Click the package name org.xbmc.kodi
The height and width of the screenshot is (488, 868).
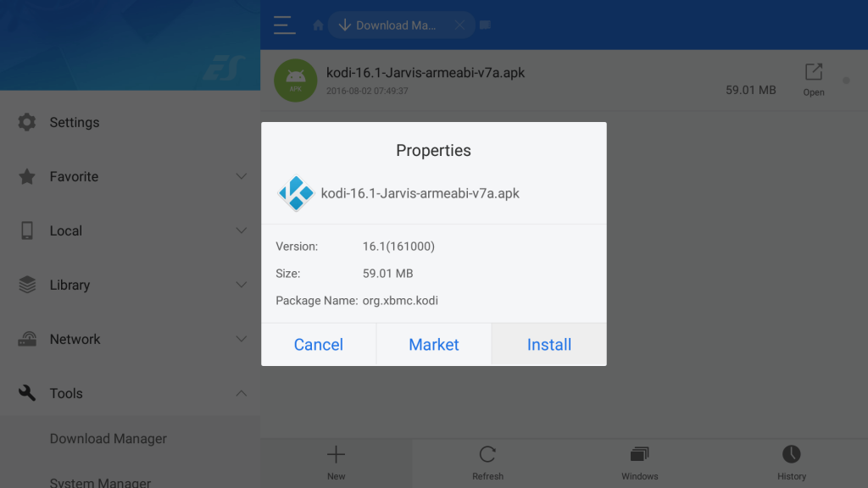pyautogui.click(x=400, y=301)
